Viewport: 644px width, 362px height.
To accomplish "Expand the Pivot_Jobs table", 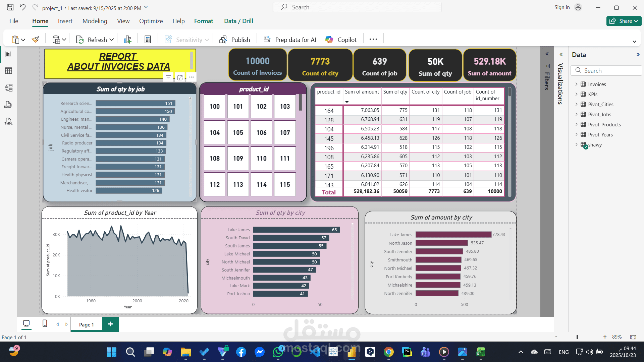I will (577, 114).
